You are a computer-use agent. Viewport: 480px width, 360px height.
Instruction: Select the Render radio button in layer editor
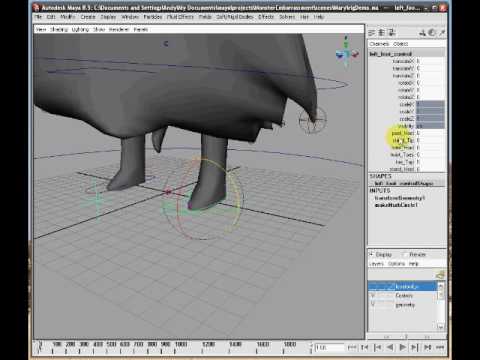pyautogui.click(x=404, y=254)
